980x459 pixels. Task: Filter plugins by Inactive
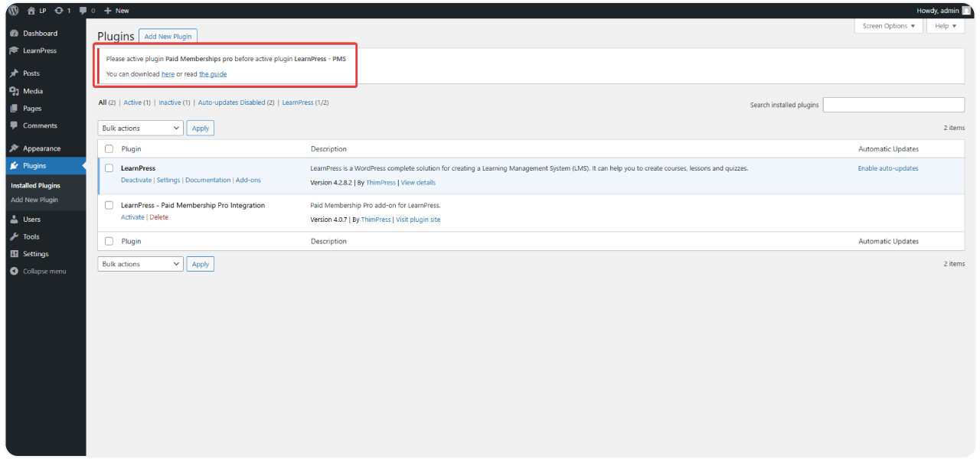pos(169,103)
